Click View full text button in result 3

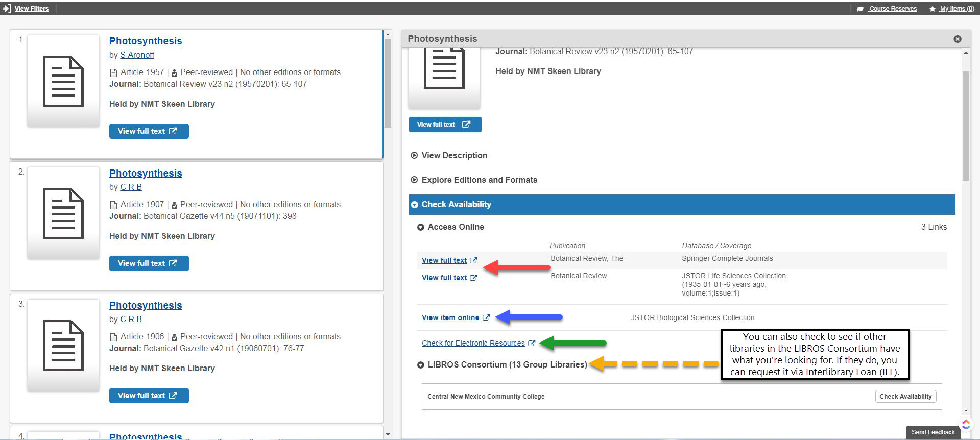click(149, 396)
